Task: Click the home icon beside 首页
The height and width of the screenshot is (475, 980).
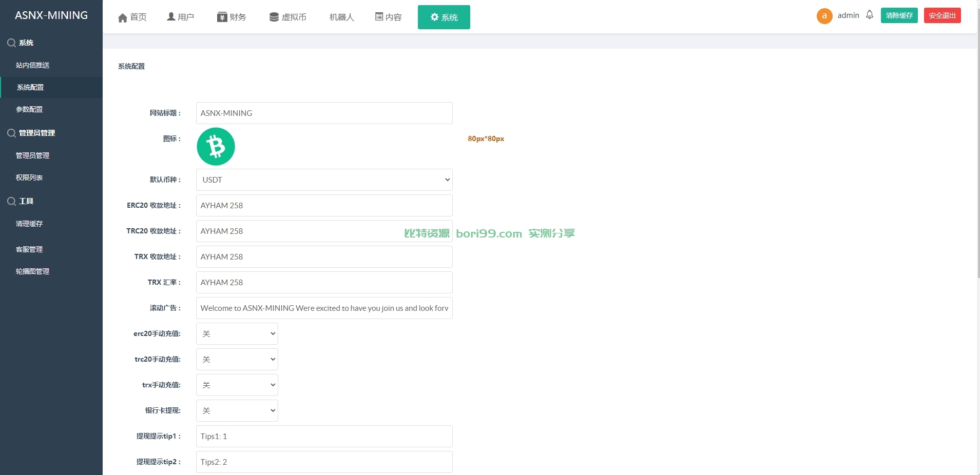Action: 123,18
